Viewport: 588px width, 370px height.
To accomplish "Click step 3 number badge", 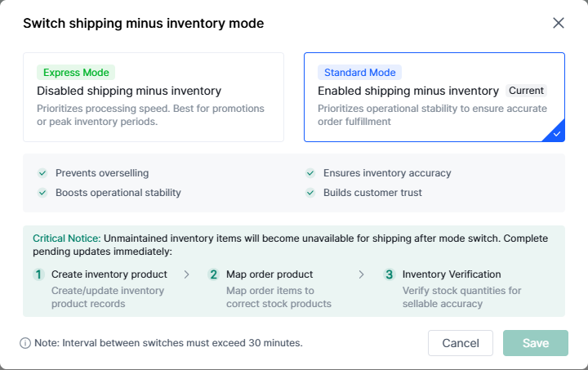I will tap(390, 274).
